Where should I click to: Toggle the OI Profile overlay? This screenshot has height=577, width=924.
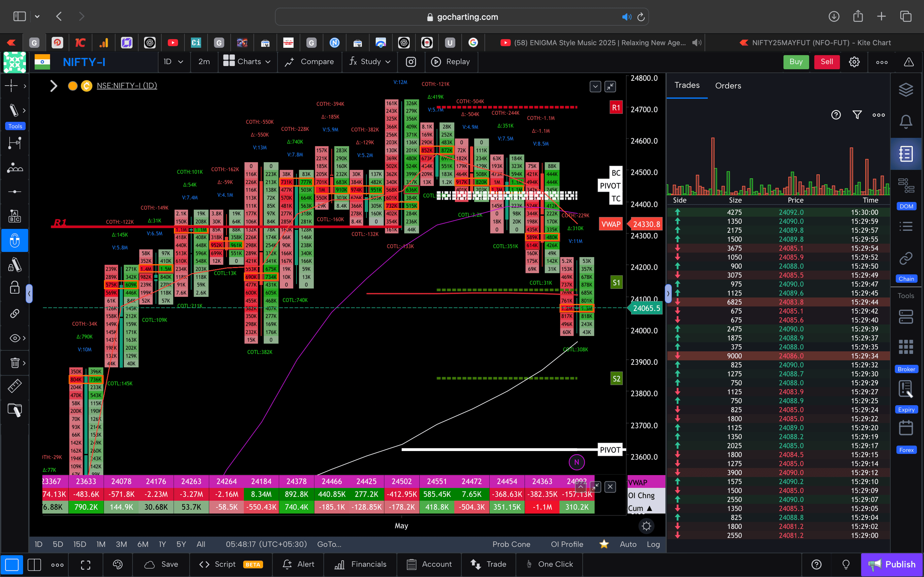pos(567,544)
